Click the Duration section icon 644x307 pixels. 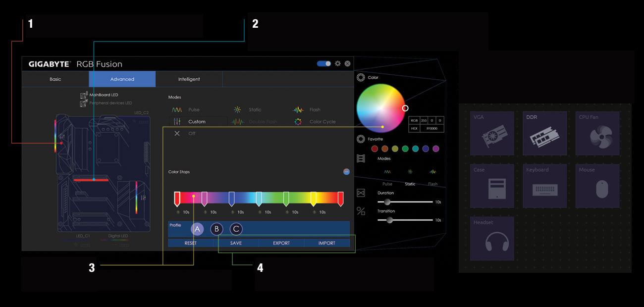pyautogui.click(x=361, y=193)
